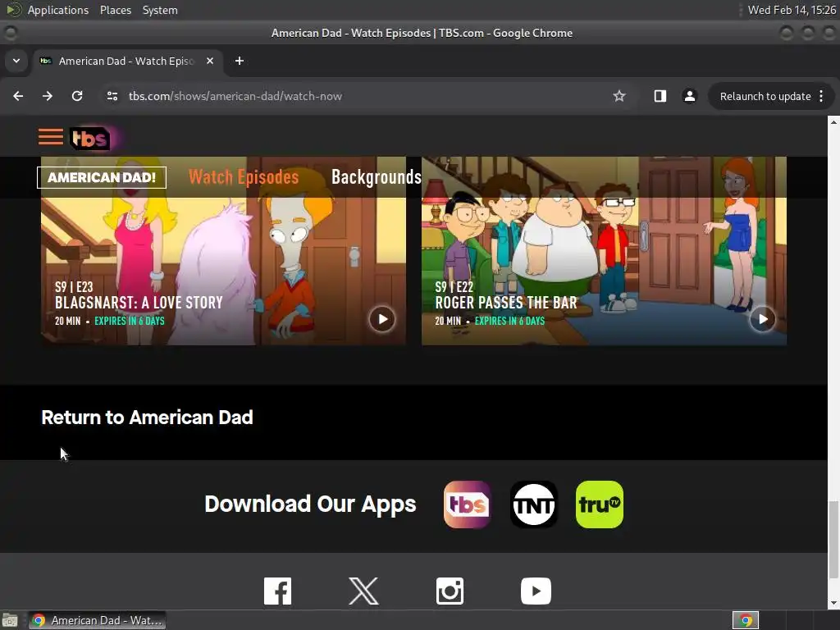840x630 pixels.
Task: Open the Roger Passes the Bar thumbnail
Action: point(605,251)
